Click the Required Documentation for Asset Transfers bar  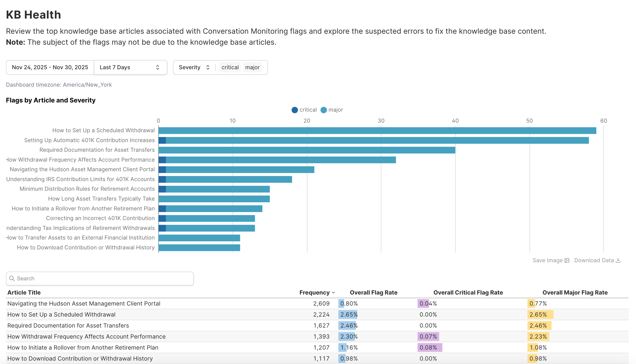tap(307, 150)
